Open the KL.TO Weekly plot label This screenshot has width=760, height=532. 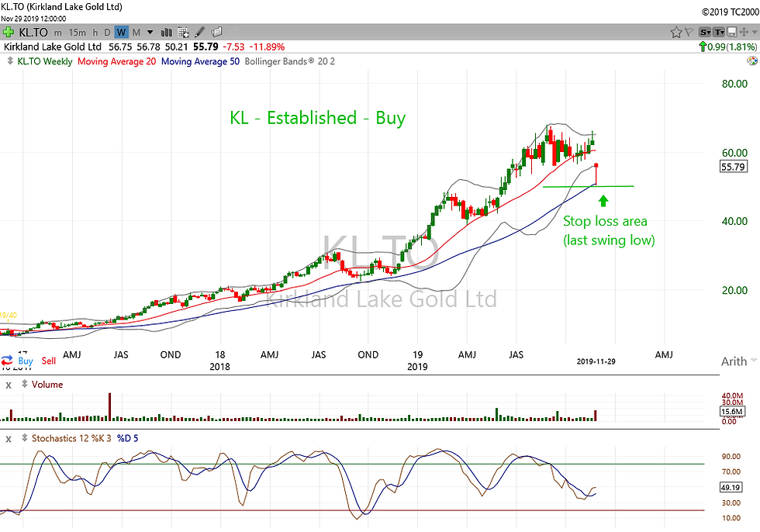45,61
